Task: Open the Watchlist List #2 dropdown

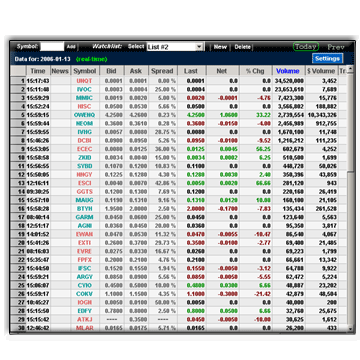Action: (175, 47)
